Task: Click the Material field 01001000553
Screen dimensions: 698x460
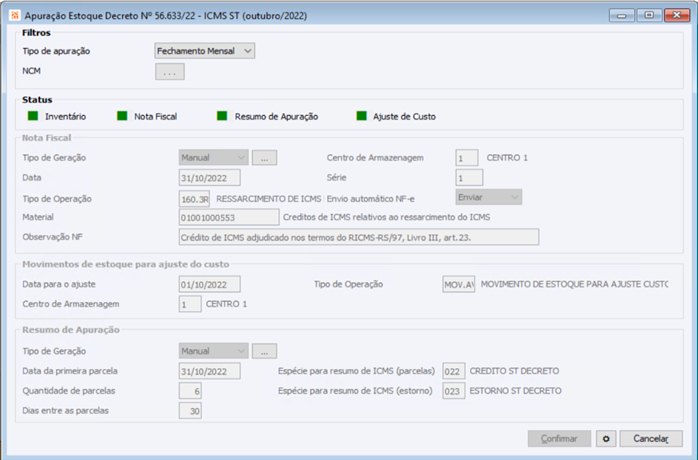Action: (229, 217)
